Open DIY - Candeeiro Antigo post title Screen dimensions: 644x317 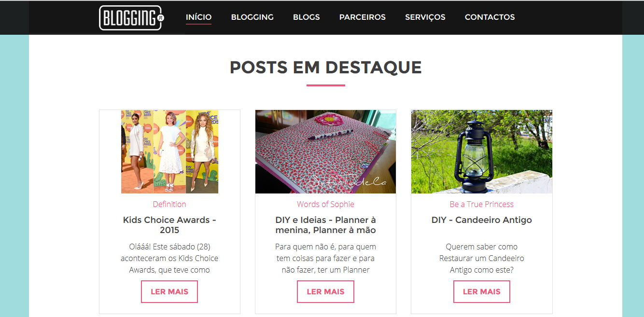coord(482,220)
